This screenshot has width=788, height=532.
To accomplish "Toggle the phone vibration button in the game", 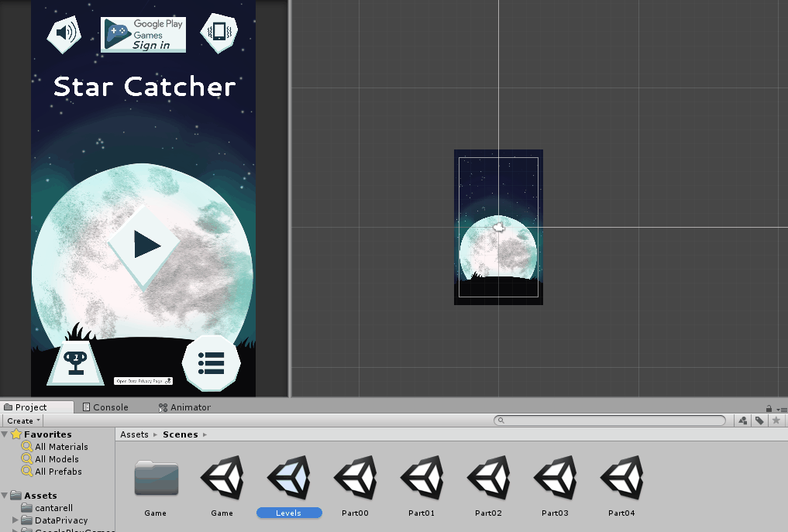I will click(219, 33).
